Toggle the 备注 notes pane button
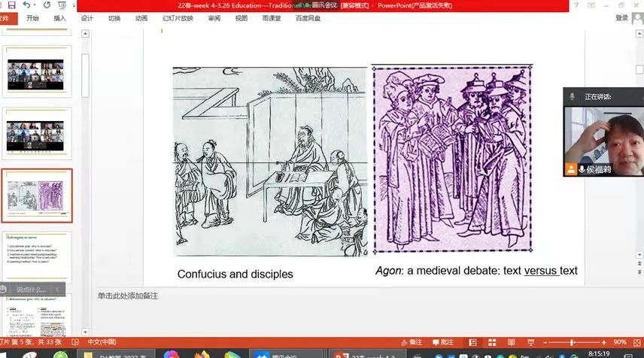The image size is (644, 358). (411, 341)
